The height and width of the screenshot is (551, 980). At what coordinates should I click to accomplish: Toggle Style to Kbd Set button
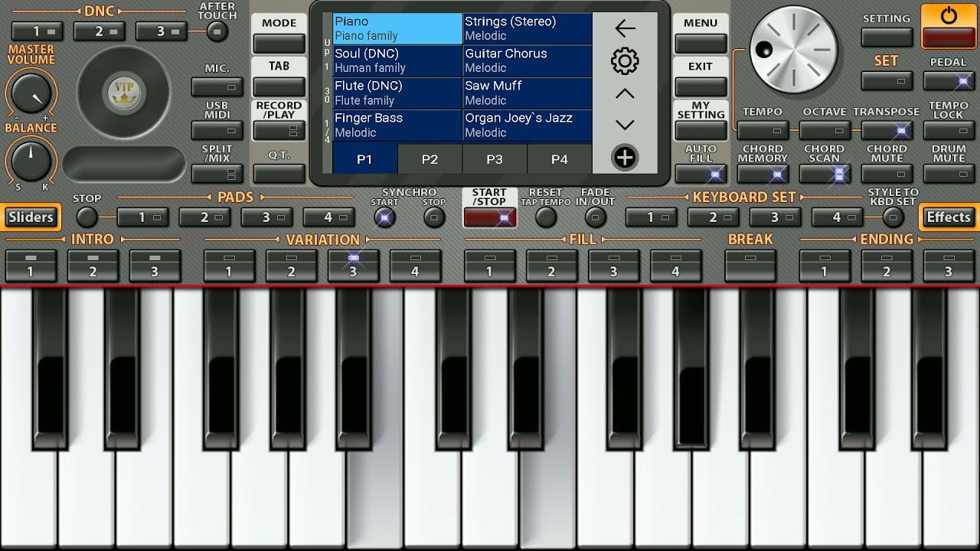tap(893, 217)
